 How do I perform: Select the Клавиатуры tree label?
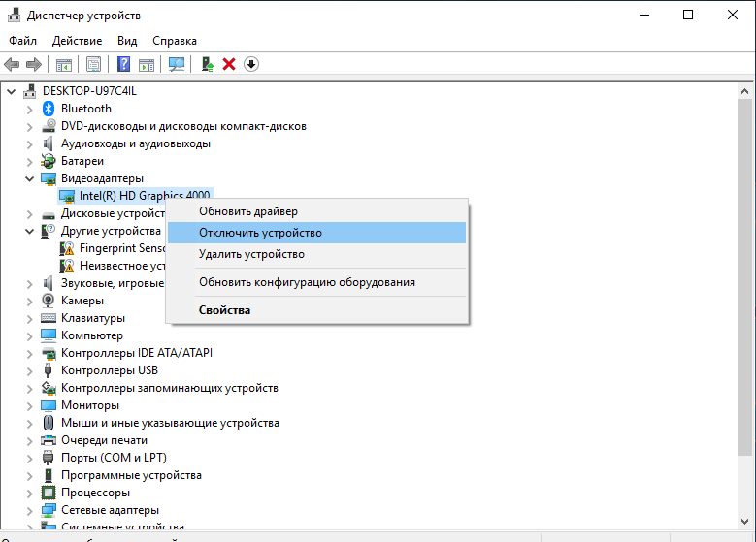[93, 318]
